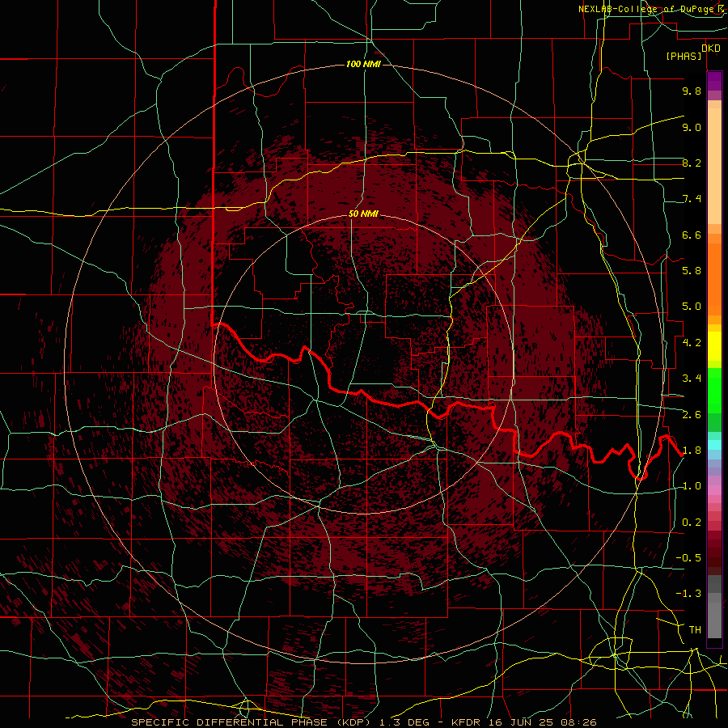Click the -0.5 value on the color scale
Image resolution: width=728 pixels, height=728 pixels.
click(688, 558)
